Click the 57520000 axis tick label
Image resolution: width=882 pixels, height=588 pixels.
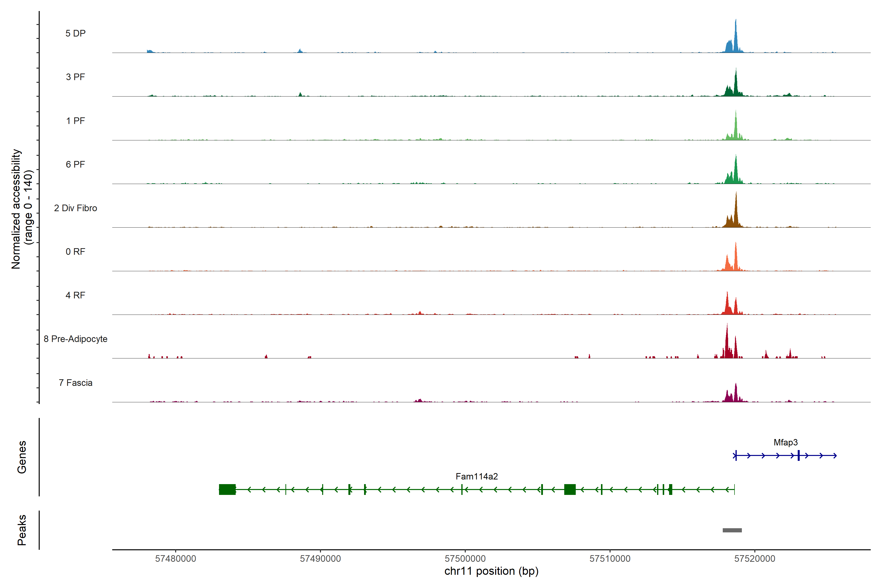pos(755,559)
